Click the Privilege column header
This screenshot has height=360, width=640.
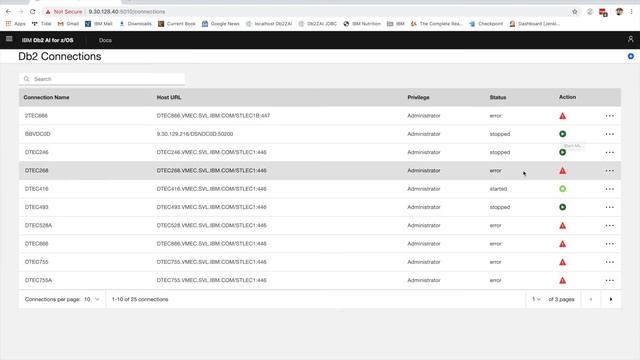coord(418,97)
